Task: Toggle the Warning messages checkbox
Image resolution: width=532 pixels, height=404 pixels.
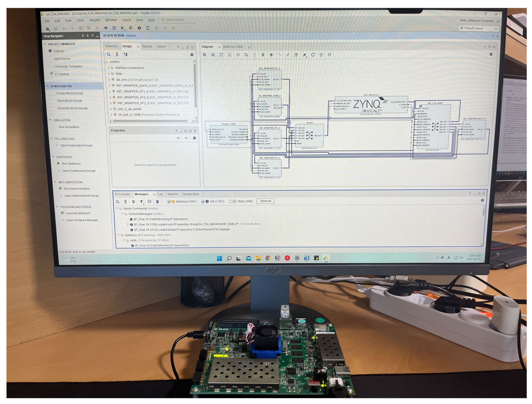Action: click(x=169, y=202)
